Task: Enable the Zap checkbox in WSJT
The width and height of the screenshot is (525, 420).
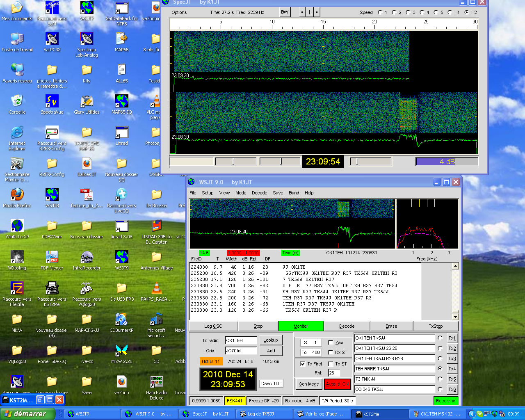Action: pos(331,342)
